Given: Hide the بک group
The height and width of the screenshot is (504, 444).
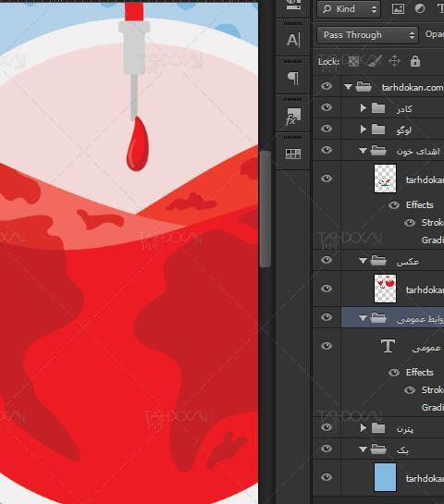Looking at the screenshot, I should [x=327, y=449].
